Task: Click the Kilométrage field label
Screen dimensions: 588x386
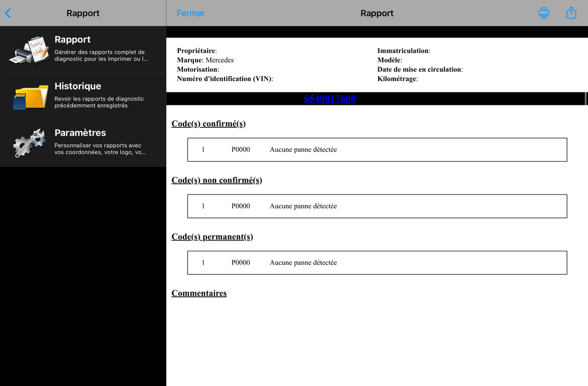Action: [397, 79]
